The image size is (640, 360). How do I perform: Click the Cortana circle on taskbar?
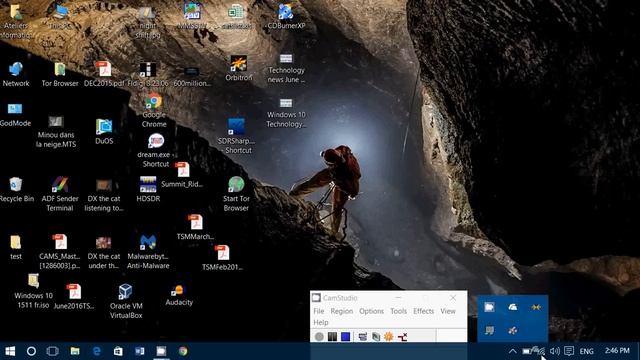31,351
